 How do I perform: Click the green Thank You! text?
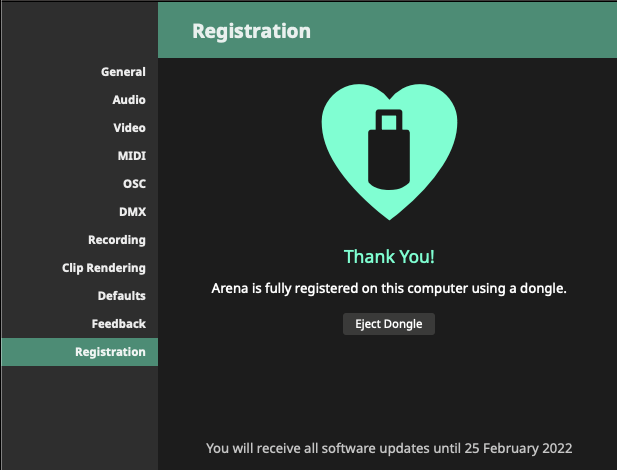[x=389, y=257]
